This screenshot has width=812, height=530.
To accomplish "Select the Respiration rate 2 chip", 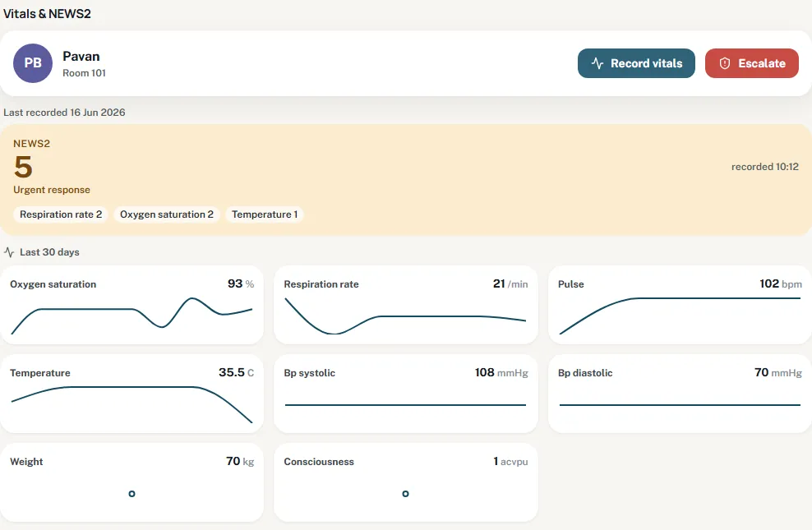I will coord(61,214).
